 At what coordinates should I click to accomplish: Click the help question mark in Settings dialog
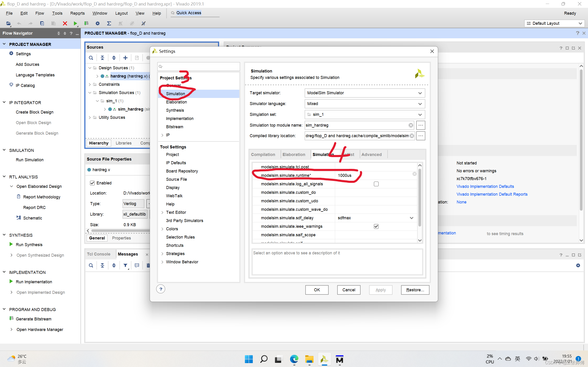click(161, 289)
